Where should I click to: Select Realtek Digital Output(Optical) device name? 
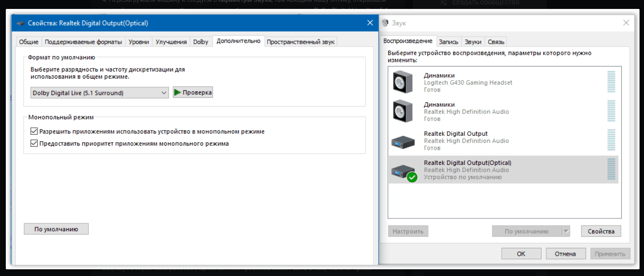click(468, 163)
